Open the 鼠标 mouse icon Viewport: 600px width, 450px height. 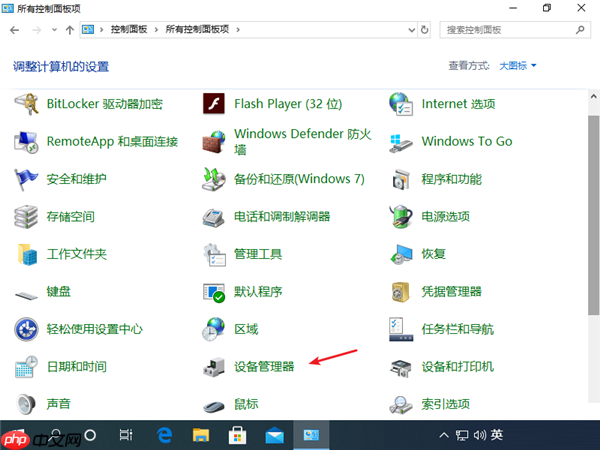tap(214, 406)
